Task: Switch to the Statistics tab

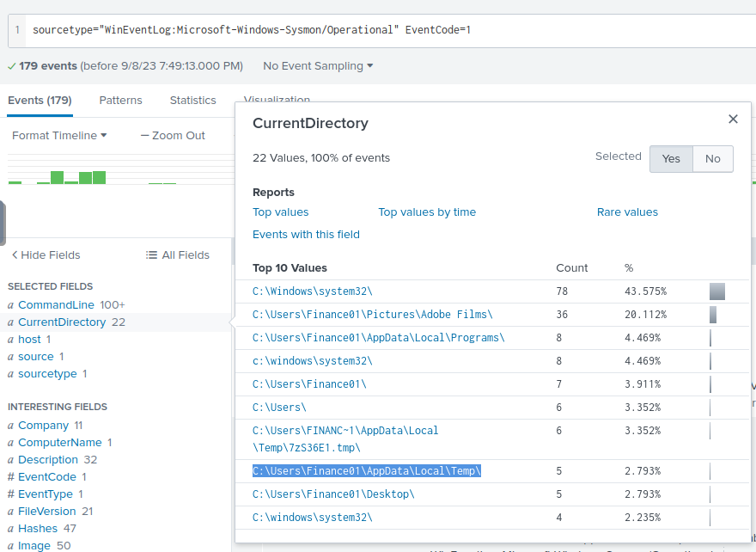Action: click(x=192, y=101)
